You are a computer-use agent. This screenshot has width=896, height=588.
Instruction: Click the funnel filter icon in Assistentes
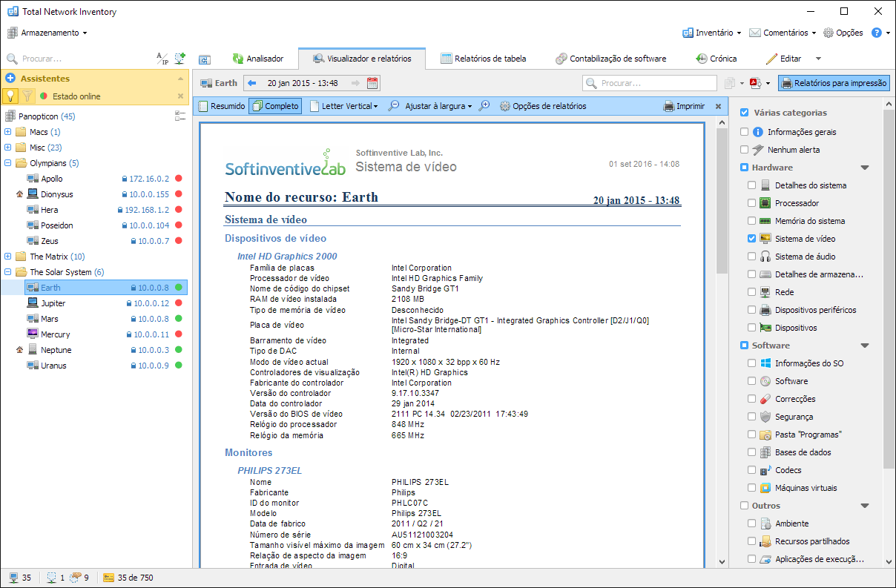pyautogui.click(x=27, y=96)
